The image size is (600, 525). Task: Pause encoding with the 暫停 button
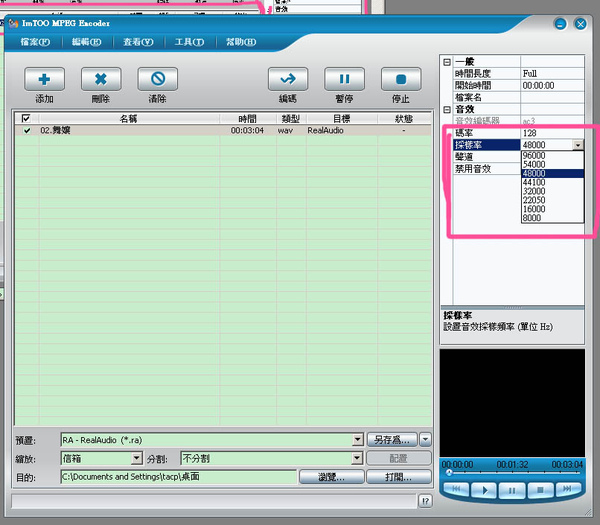344,79
